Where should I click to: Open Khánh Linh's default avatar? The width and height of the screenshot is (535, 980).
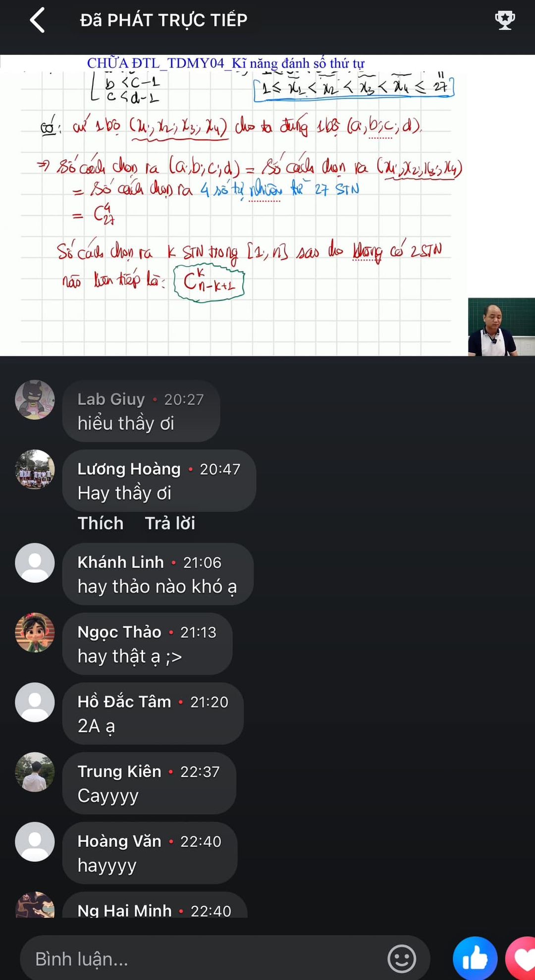click(x=35, y=563)
